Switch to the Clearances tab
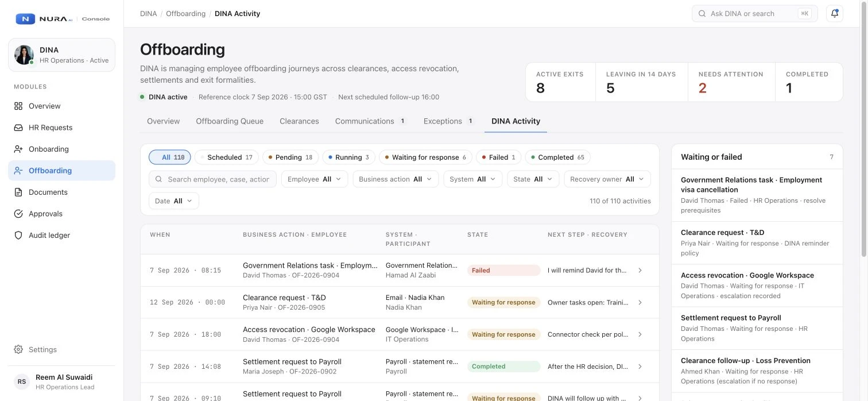Image resolution: width=868 pixels, height=401 pixels. 299,121
